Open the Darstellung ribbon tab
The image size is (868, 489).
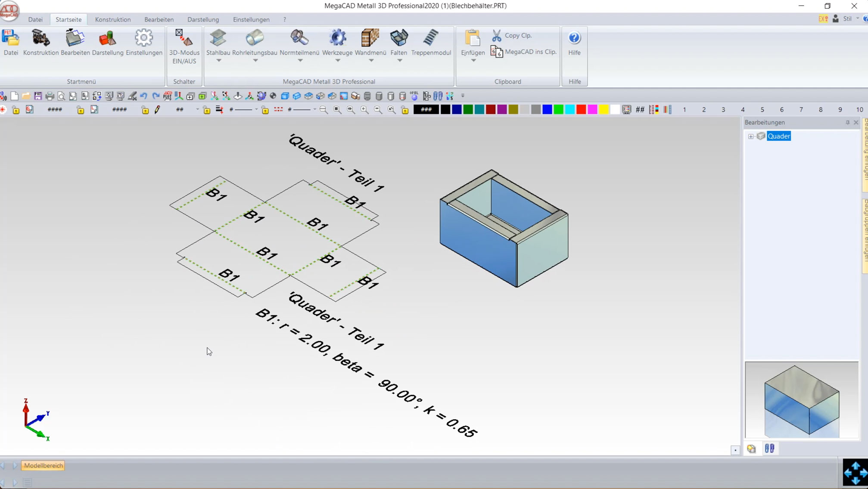[203, 19]
